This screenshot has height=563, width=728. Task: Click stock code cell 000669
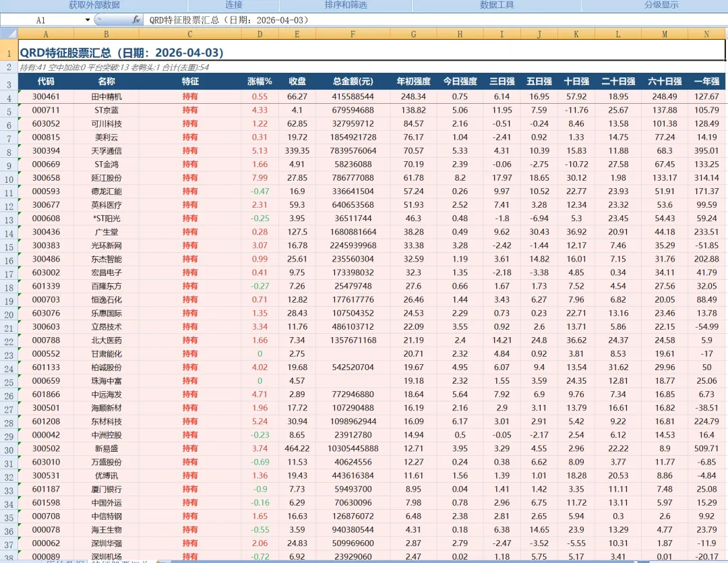[x=46, y=164]
